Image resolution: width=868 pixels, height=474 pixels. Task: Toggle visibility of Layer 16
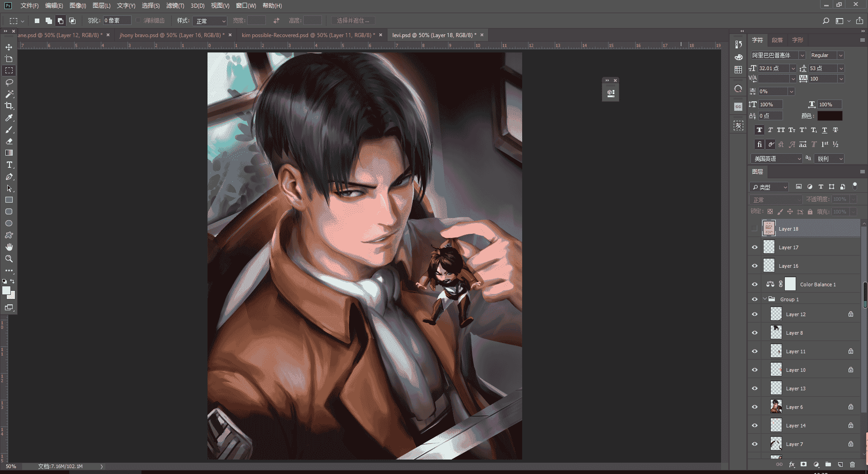point(755,266)
